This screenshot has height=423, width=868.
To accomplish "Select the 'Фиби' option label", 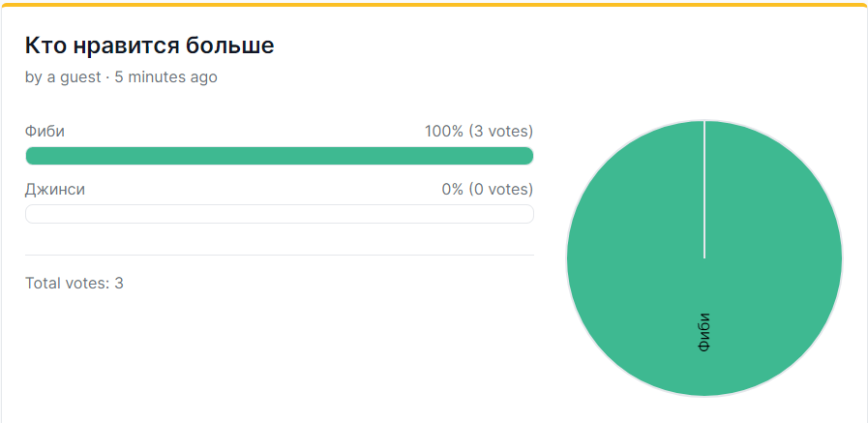I will (45, 132).
